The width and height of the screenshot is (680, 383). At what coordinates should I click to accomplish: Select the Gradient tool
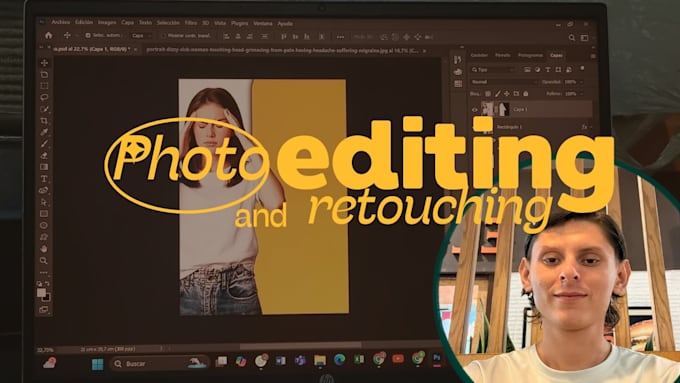coord(44,167)
